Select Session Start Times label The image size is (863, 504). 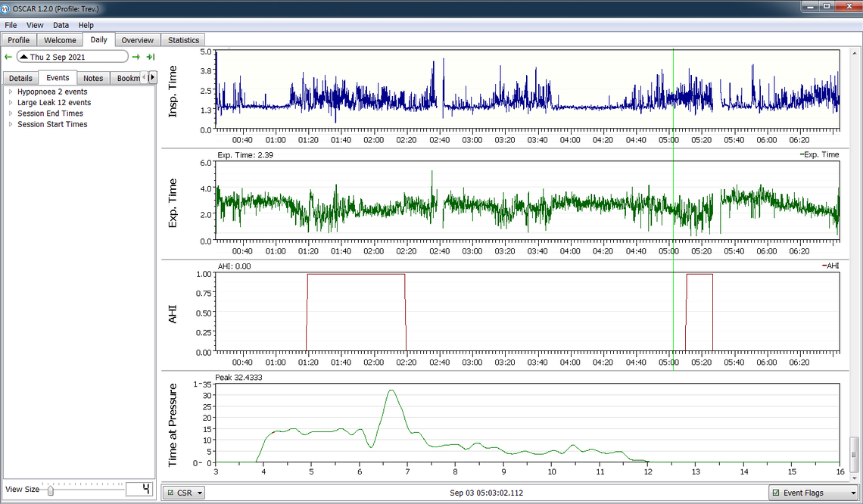(x=52, y=124)
